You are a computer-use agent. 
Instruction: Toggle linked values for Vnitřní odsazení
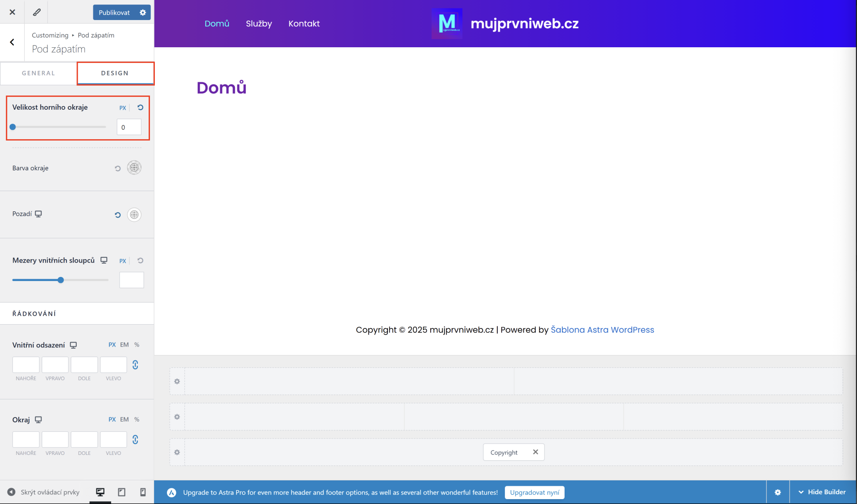click(135, 365)
